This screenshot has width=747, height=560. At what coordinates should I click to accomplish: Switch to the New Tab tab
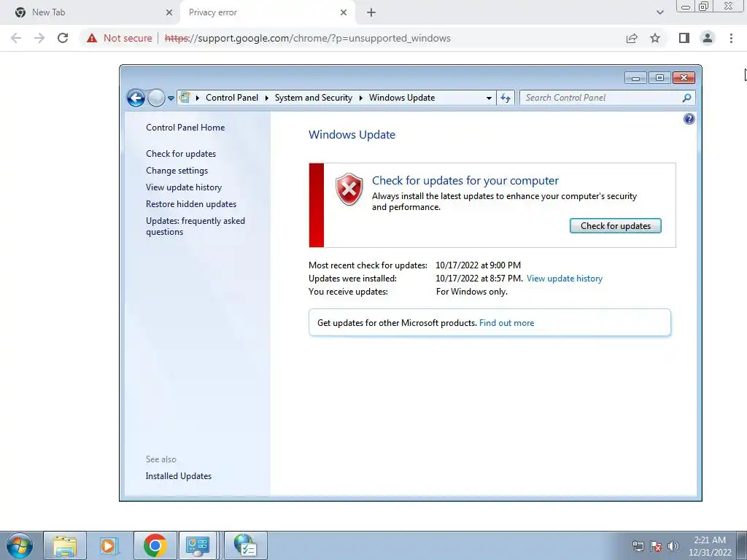point(90,12)
